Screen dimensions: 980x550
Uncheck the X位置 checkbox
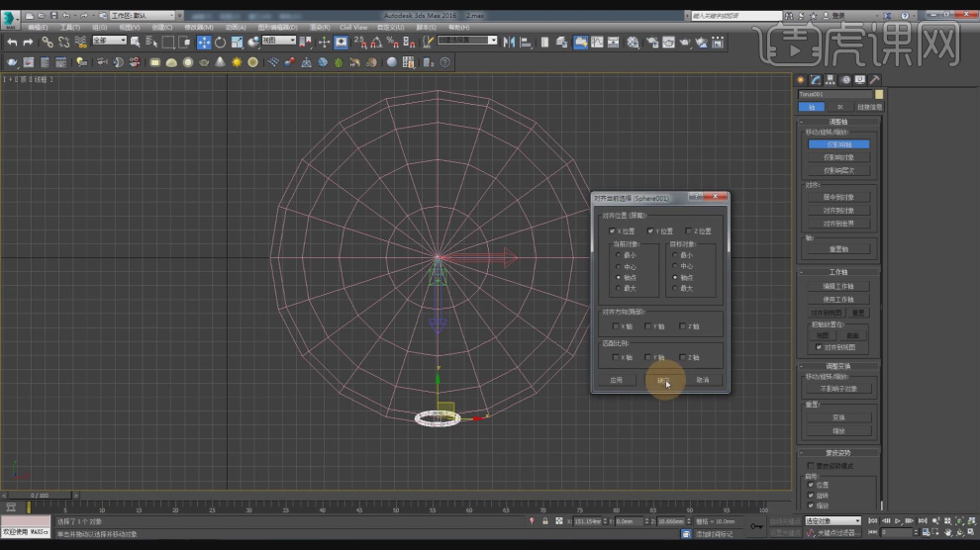614,230
